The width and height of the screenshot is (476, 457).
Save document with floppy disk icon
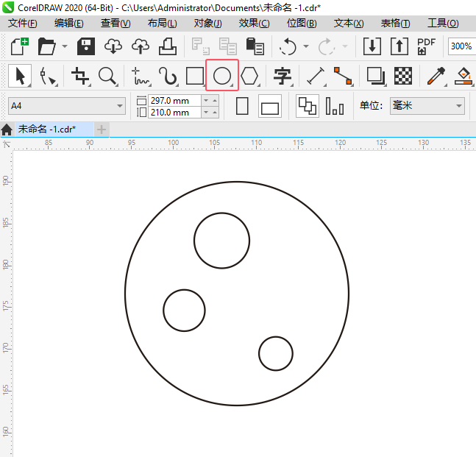86,46
